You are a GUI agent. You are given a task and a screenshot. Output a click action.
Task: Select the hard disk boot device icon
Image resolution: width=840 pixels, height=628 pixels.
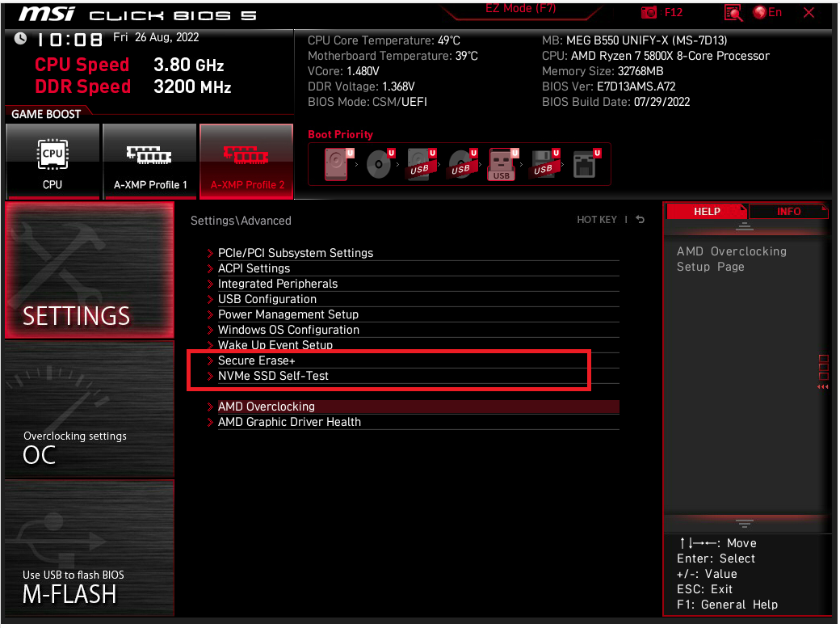pos(338,164)
